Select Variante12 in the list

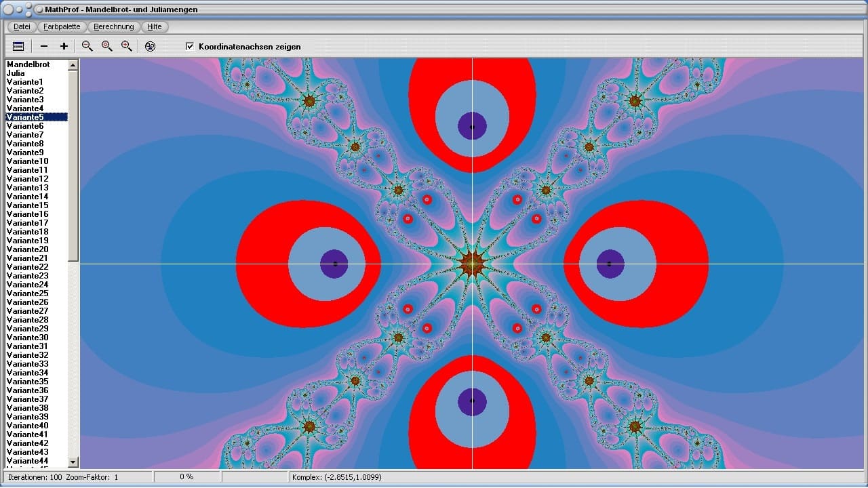click(27, 179)
